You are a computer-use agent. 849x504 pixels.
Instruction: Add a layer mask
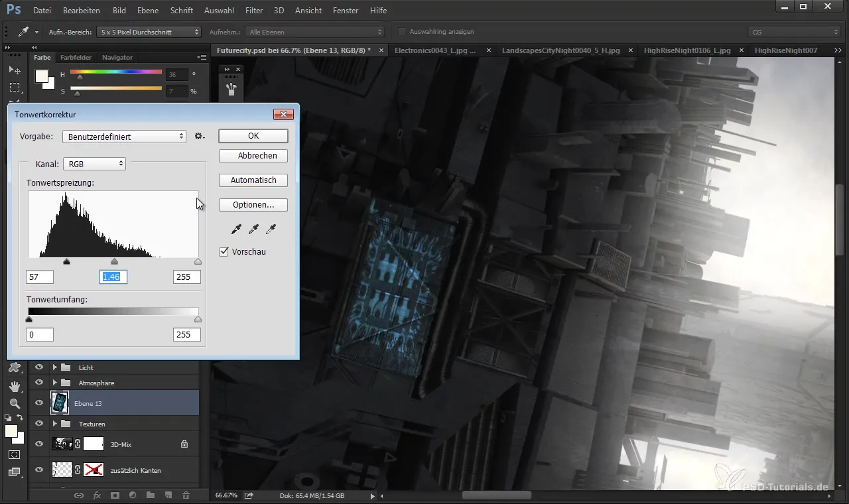point(115,495)
